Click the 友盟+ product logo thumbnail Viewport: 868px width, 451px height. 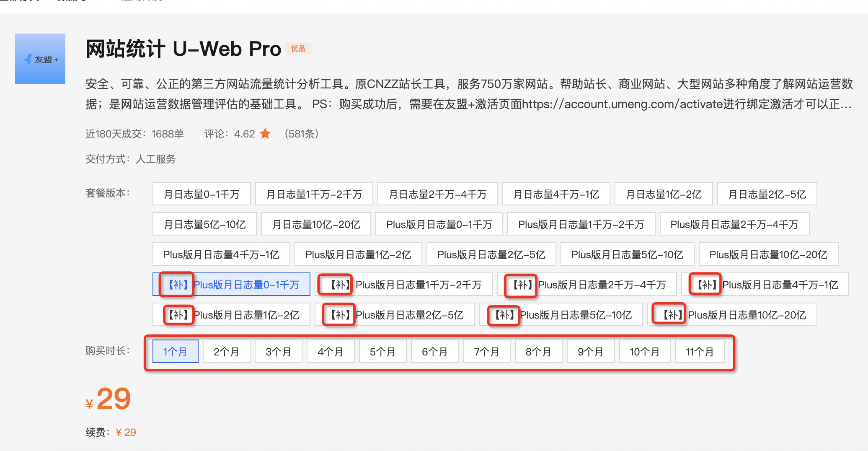40,59
